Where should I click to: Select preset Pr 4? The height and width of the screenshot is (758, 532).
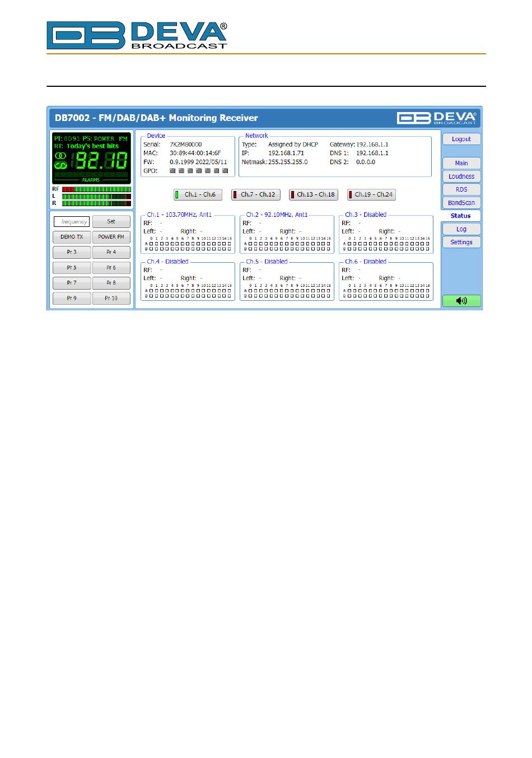[111, 252]
